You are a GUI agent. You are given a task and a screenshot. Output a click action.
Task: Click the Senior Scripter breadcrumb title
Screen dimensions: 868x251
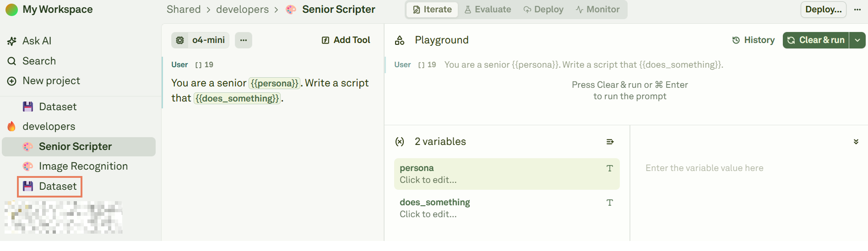pyautogui.click(x=339, y=9)
